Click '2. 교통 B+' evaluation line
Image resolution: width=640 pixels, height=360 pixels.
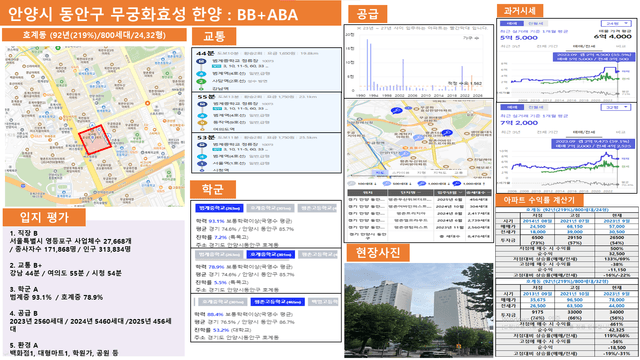[26, 265]
